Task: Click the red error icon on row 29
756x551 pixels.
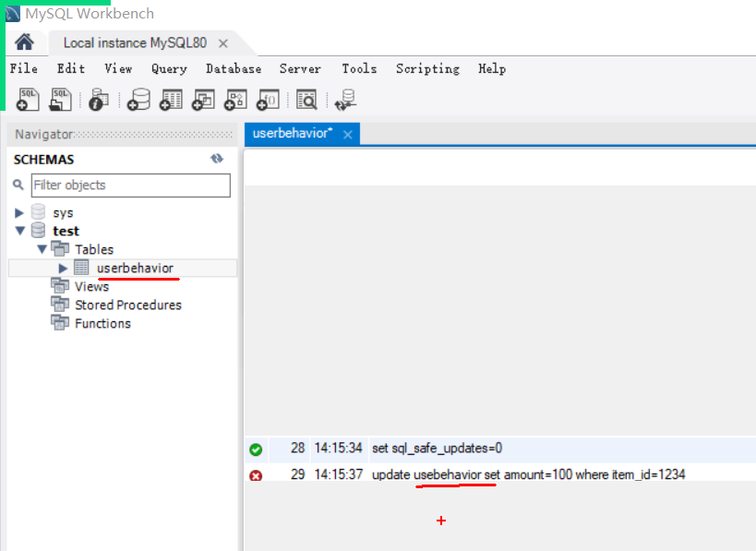Action: [x=256, y=476]
